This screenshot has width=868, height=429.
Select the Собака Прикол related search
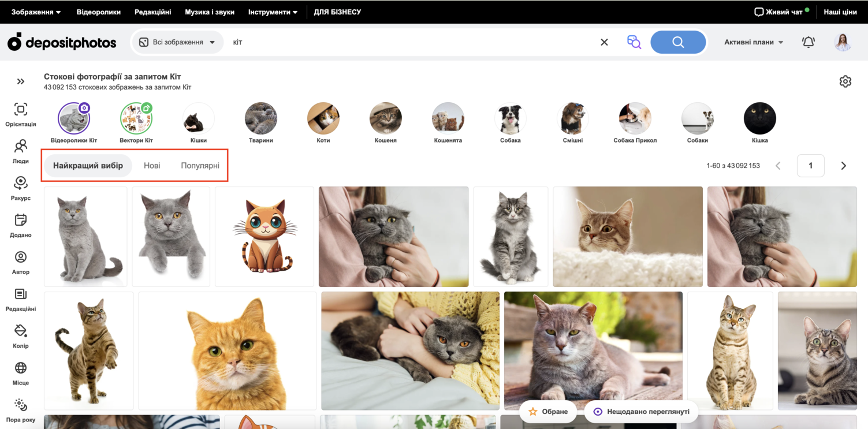pyautogui.click(x=635, y=122)
